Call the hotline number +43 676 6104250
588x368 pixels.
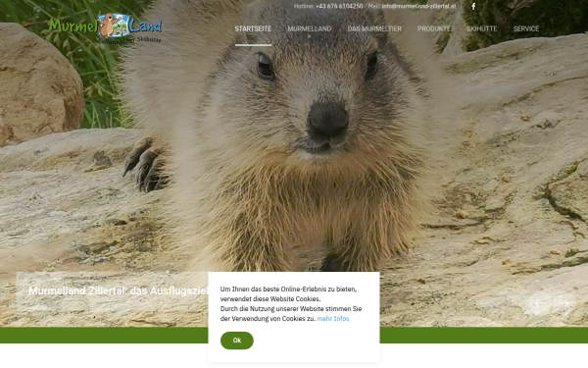click(339, 6)
